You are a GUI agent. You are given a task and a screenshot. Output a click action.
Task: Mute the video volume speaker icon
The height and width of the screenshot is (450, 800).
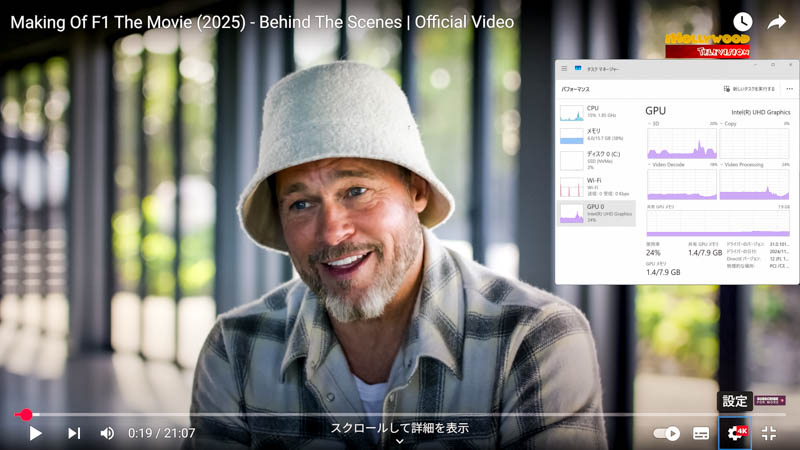107,434
